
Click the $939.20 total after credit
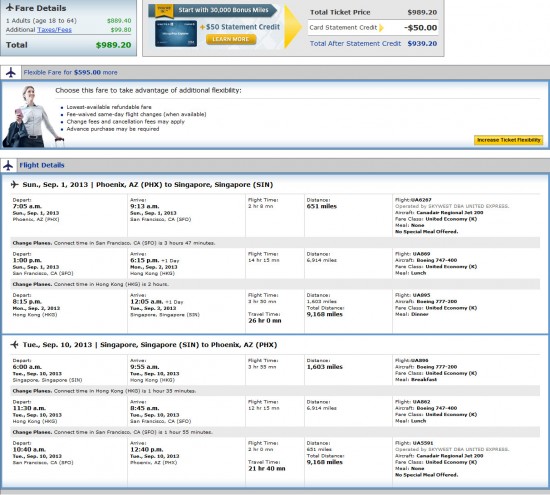[422, 44]
